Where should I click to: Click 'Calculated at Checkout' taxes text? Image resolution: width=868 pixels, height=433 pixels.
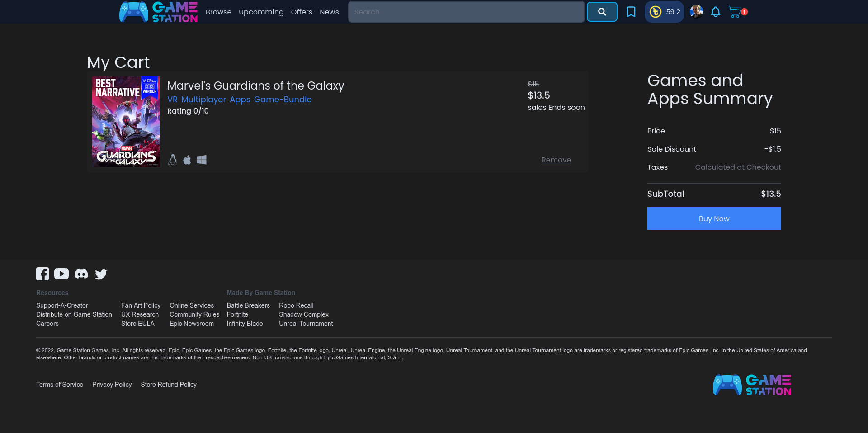click(738, 167)
